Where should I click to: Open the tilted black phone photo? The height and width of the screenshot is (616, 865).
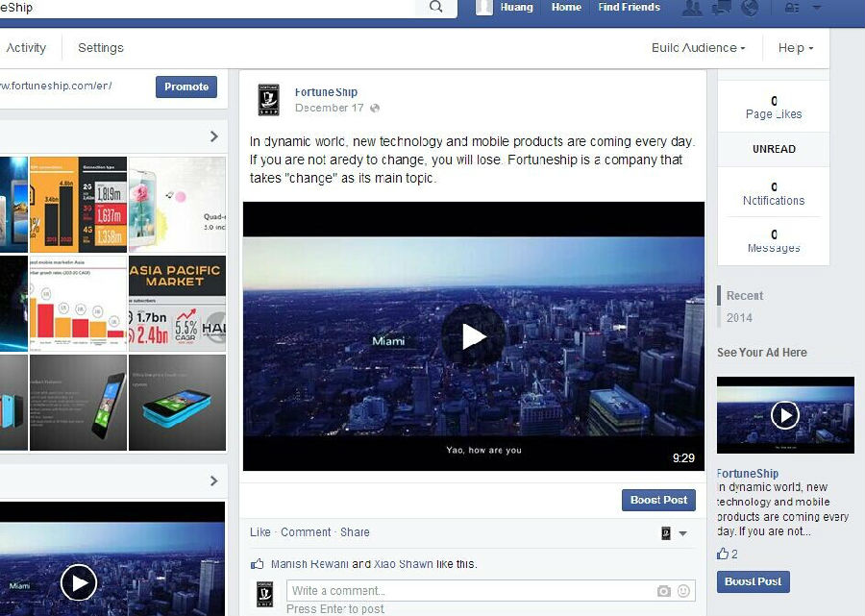[78, 403]
